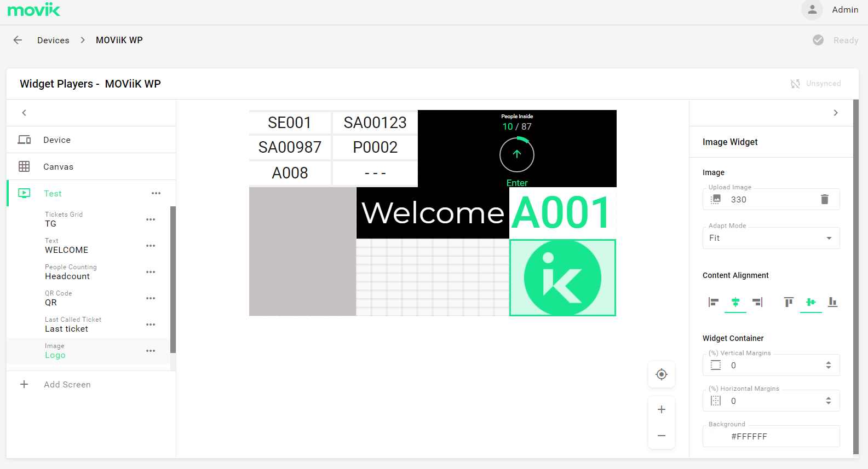Recenter the canvas view with target icon
The image size is (868, 469).
point(662,374)
